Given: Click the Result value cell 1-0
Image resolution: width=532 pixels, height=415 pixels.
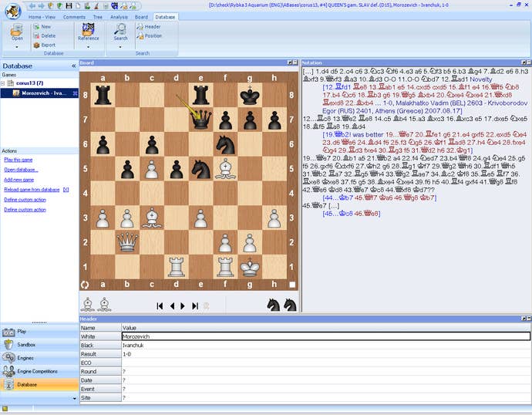Looking at the screenshot, I should click(325, 354).
